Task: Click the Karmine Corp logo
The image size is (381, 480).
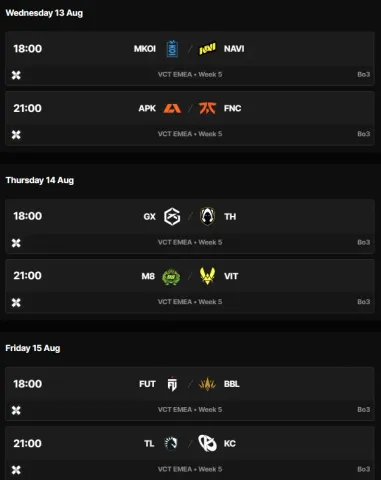Action: (207, 443)
